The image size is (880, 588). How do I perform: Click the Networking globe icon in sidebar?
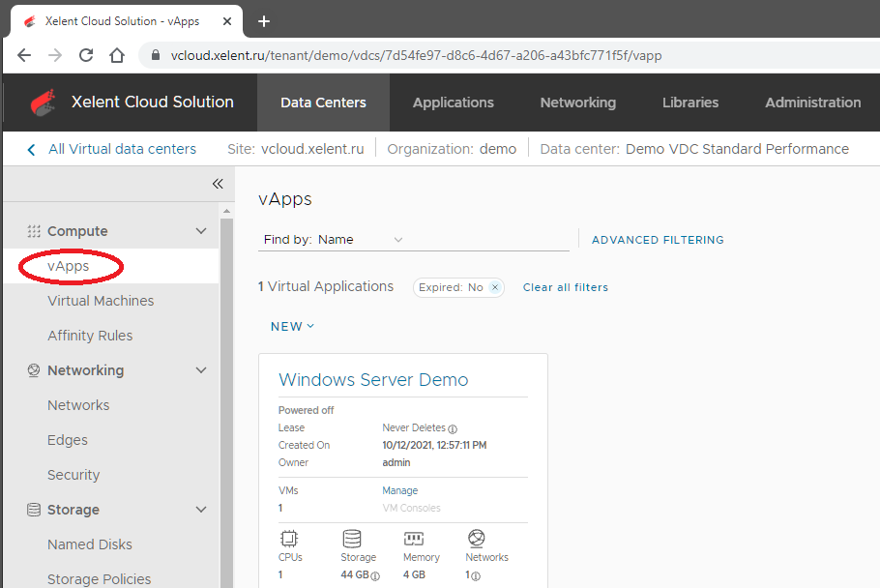tap(34, 370)
